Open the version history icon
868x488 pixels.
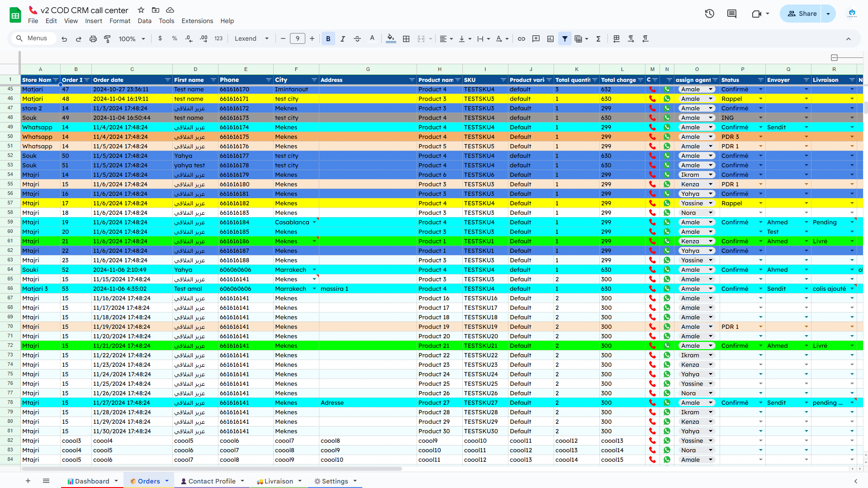709,14
